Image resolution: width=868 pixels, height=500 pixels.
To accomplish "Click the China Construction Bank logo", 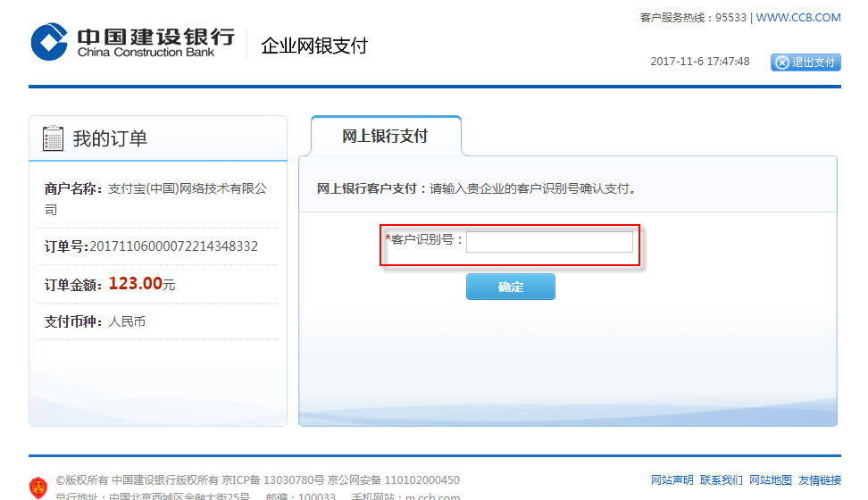I will [133, 42].
